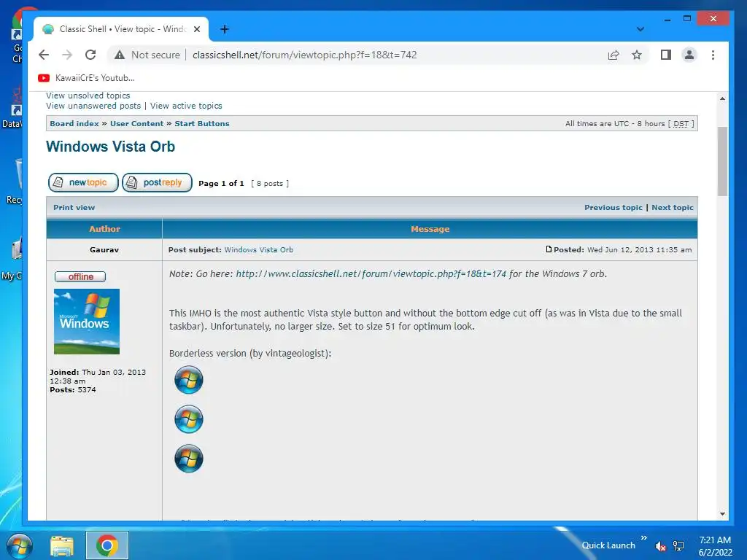
Task: Click the first Vista orb image
Action: (189, 379)
